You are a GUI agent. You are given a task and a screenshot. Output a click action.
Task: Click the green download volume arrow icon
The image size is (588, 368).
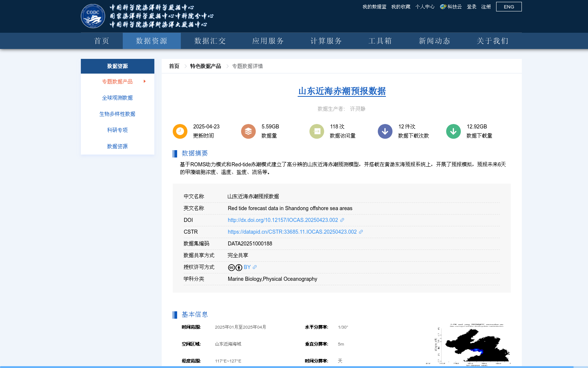[453, 131]
